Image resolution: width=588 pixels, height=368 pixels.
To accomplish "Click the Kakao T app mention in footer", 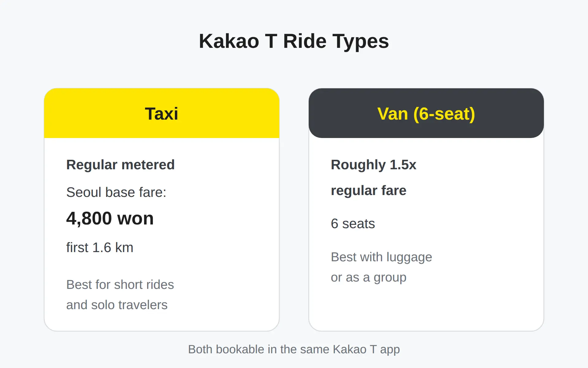I will pyautogui.click(x=366, y=349).
